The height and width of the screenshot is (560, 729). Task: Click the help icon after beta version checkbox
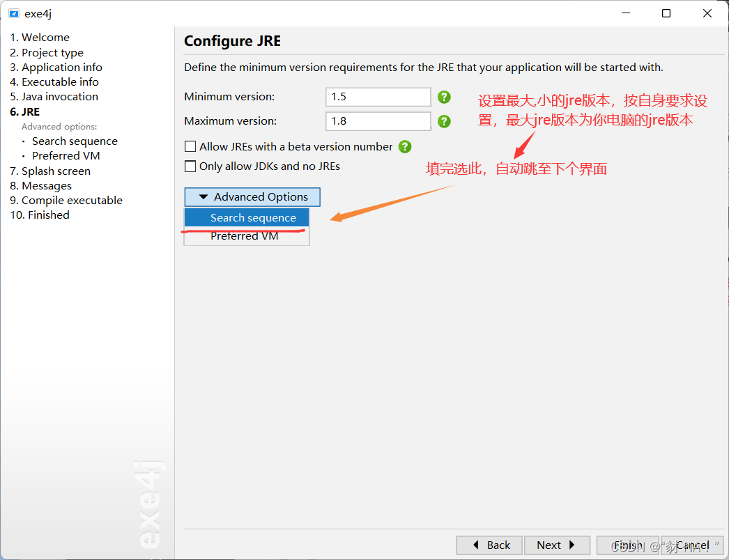point(405,146)
